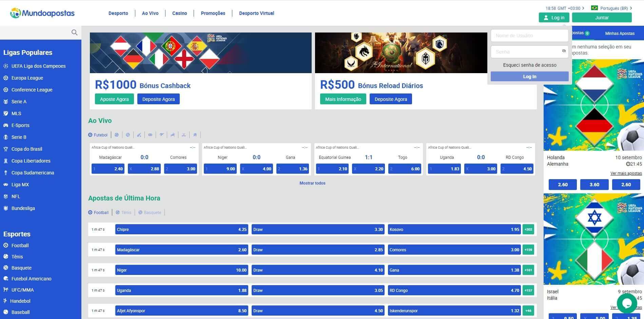Select the UFC/MMA sport icon in Esportes
This screenshot has width=644, height=319.
coord(6,290)
